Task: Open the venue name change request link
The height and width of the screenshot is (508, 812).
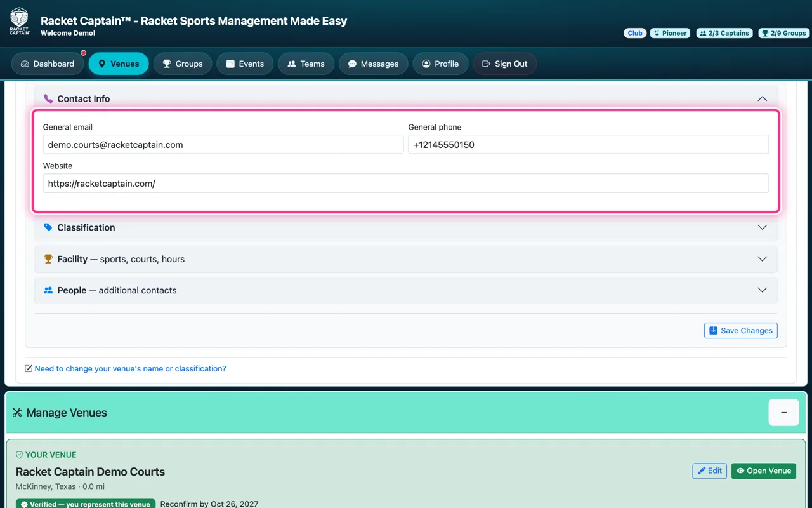Action: (130, 368)
